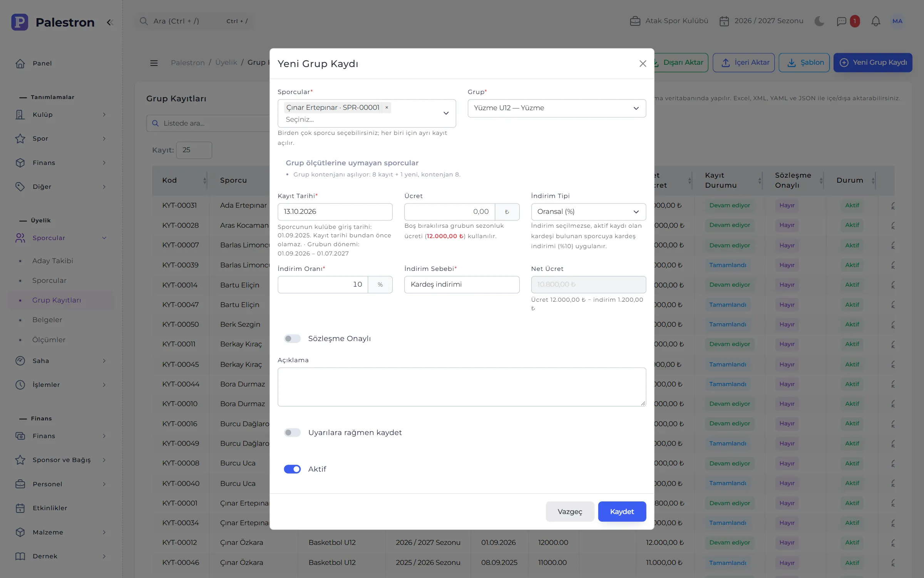Screen dimensions: 924x578
Task: Remove Çınar Ertepınar tag with x
Action: [387, 108]
